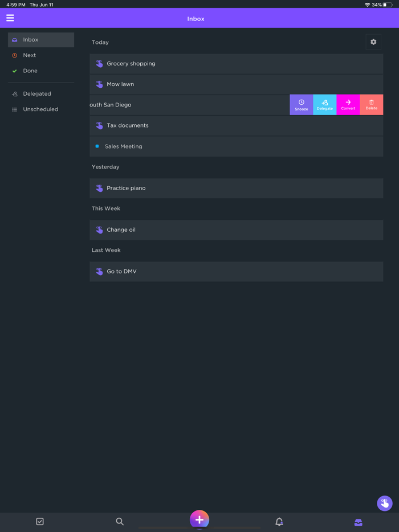Screen dimensions: 399x532
Task: Open the Done list in sidebar
Action: click(x=30, y=71)
